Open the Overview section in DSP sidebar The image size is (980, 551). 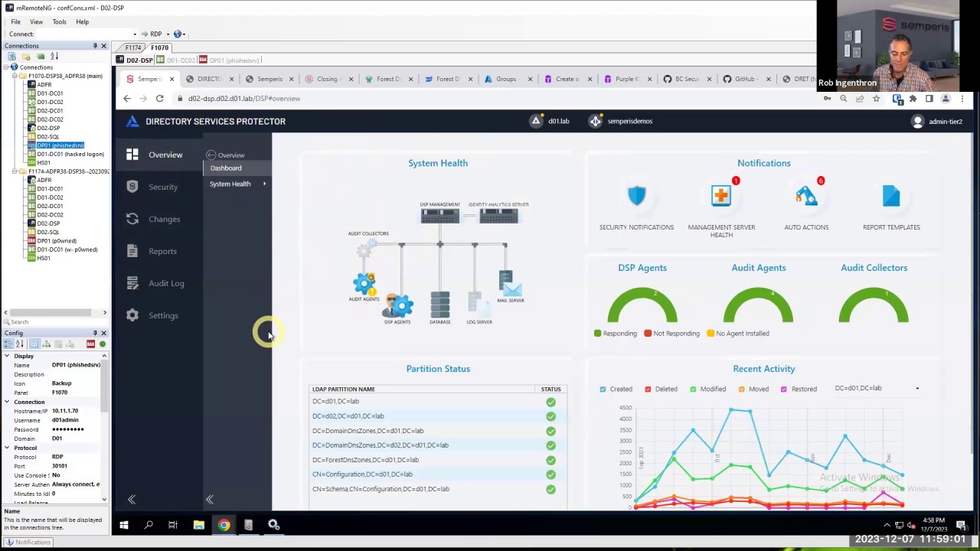point(165,155)
